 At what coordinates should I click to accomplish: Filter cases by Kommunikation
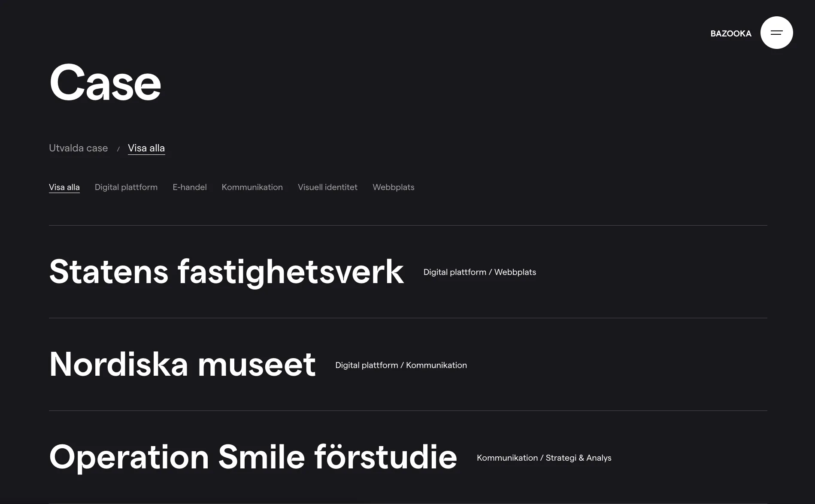point(252,187)
